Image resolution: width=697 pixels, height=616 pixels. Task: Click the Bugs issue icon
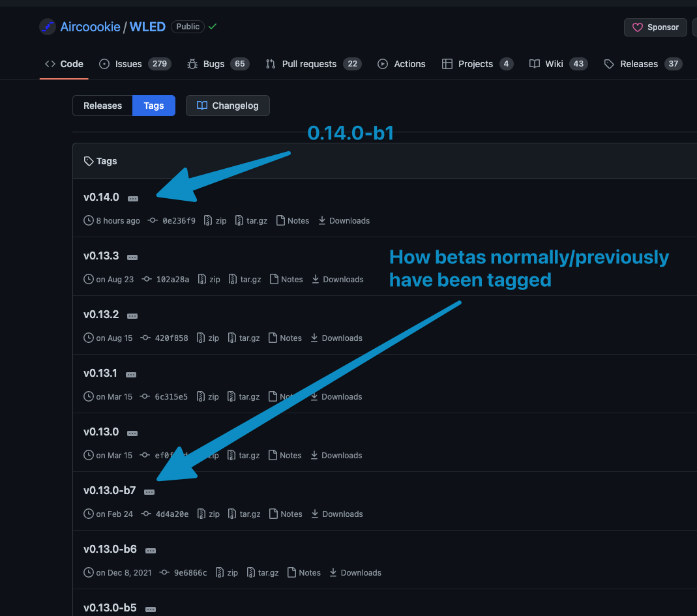pos(191,64)
